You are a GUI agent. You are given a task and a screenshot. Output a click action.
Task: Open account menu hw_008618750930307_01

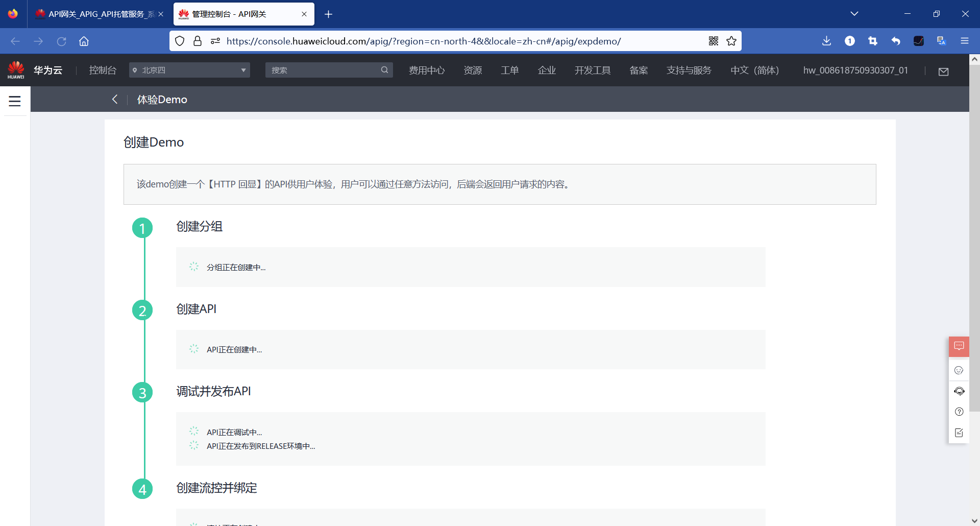click(x=855, y=70)
